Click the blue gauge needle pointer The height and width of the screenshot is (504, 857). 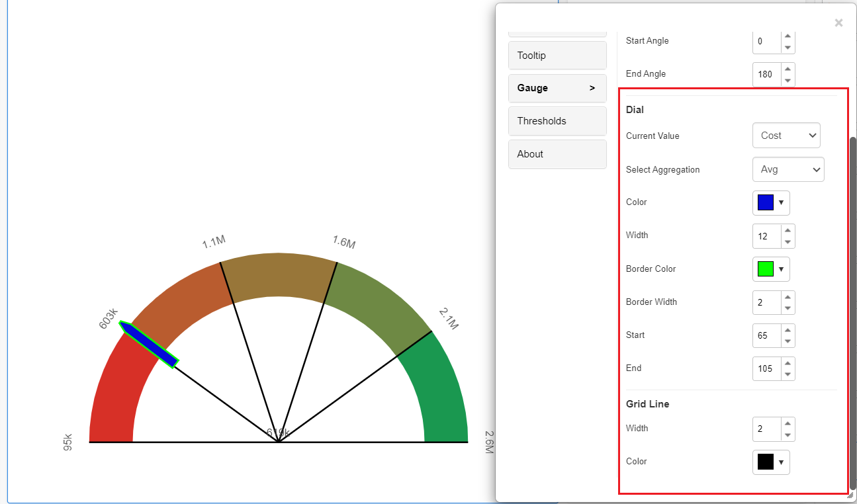[x=149, y=344]
